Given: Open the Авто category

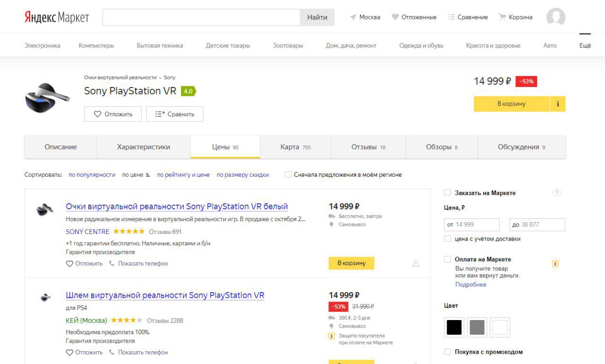Looking at the screenshot, I should 550,45.
